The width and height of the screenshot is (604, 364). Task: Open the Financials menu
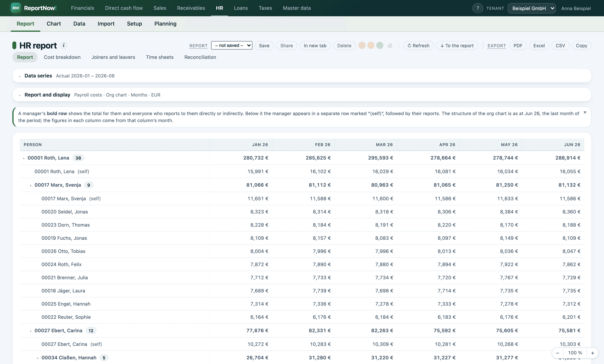click(82, 8)
